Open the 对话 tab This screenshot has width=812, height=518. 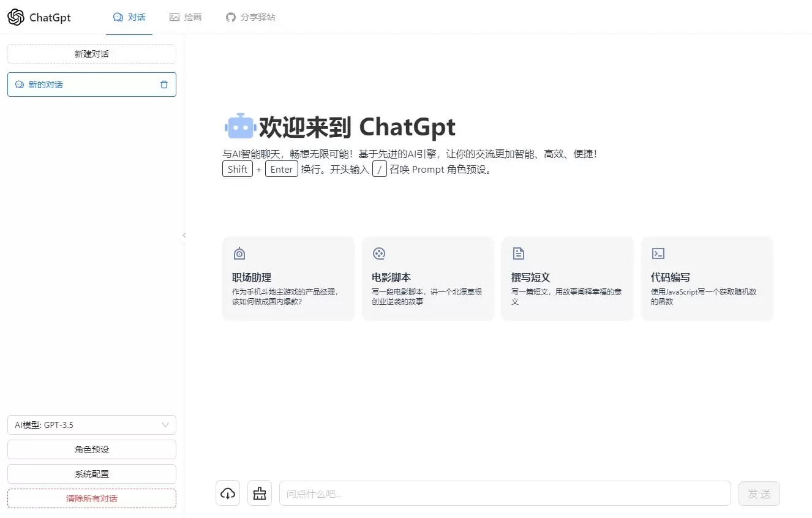tap(129, 17)
